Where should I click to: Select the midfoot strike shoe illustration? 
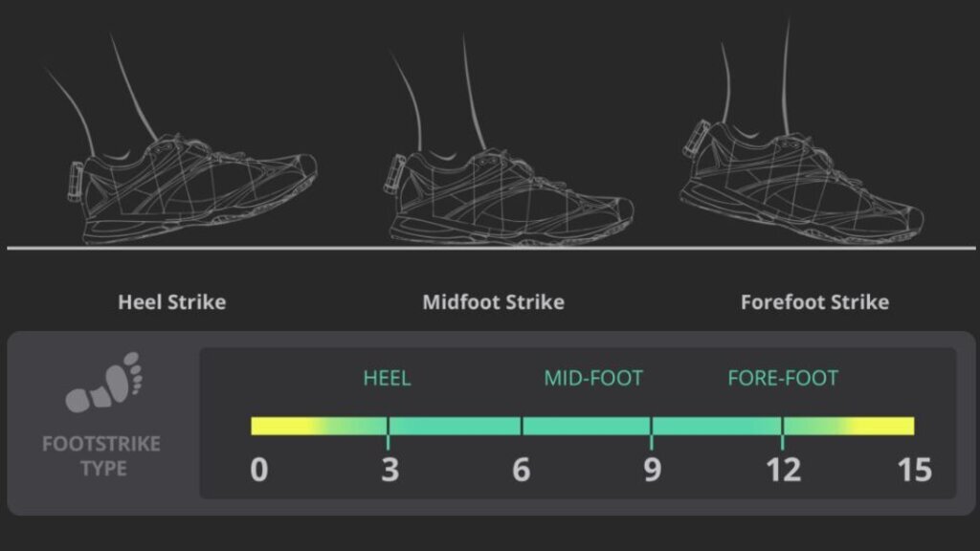point(512,196)
